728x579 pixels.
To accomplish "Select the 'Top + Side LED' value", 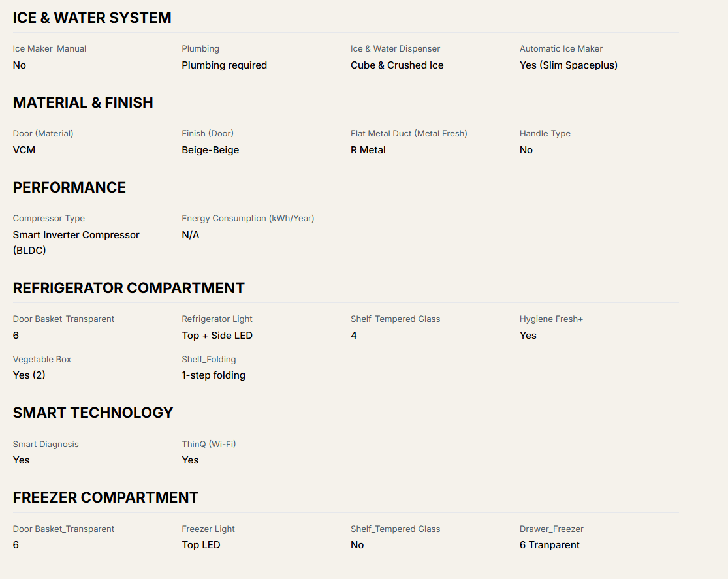I will pos(217,336).
